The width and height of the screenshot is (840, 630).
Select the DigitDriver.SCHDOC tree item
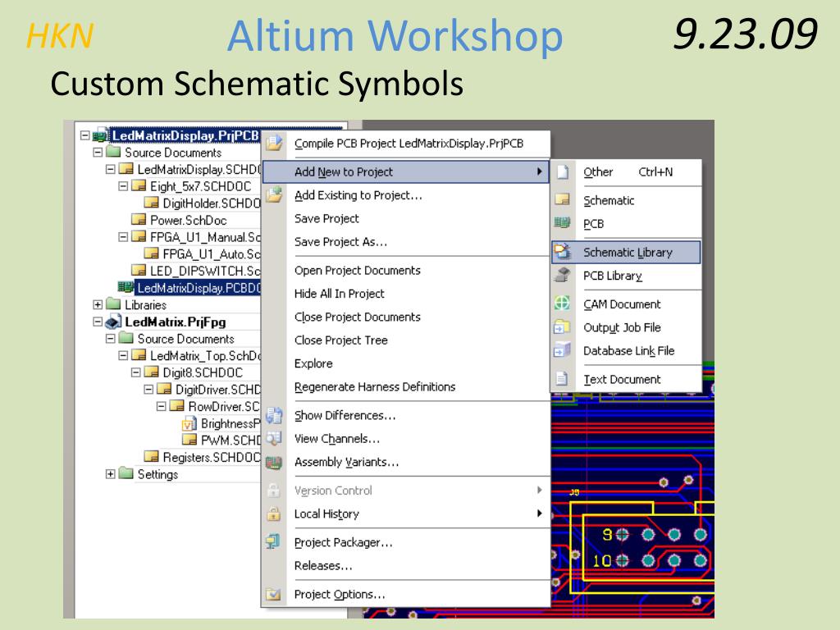click(217, 390)
